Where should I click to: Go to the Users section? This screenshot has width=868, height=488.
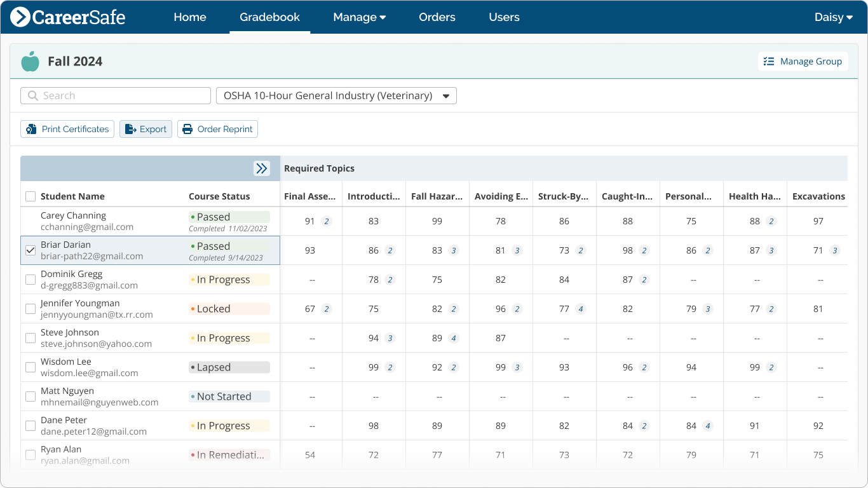(x=504, y=17)
